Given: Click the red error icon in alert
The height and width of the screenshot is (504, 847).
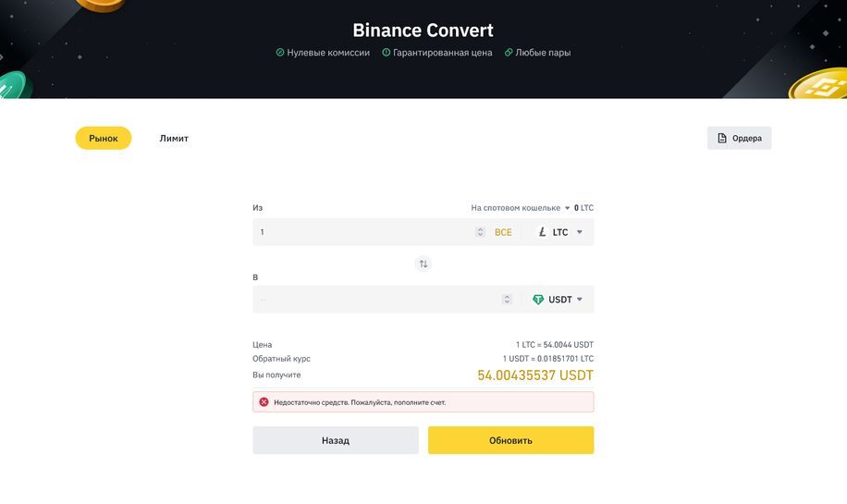Looking at the screenshot, I should pos(264,402).
